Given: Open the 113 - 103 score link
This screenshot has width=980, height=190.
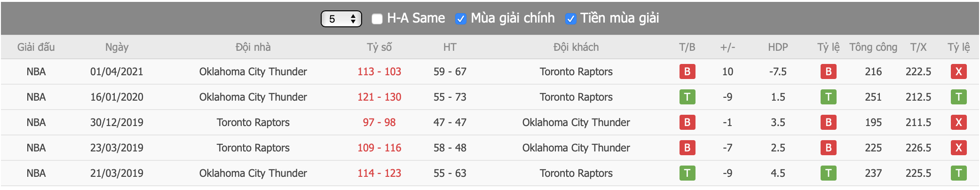Looking at the screenshot, I should (379, 71).
